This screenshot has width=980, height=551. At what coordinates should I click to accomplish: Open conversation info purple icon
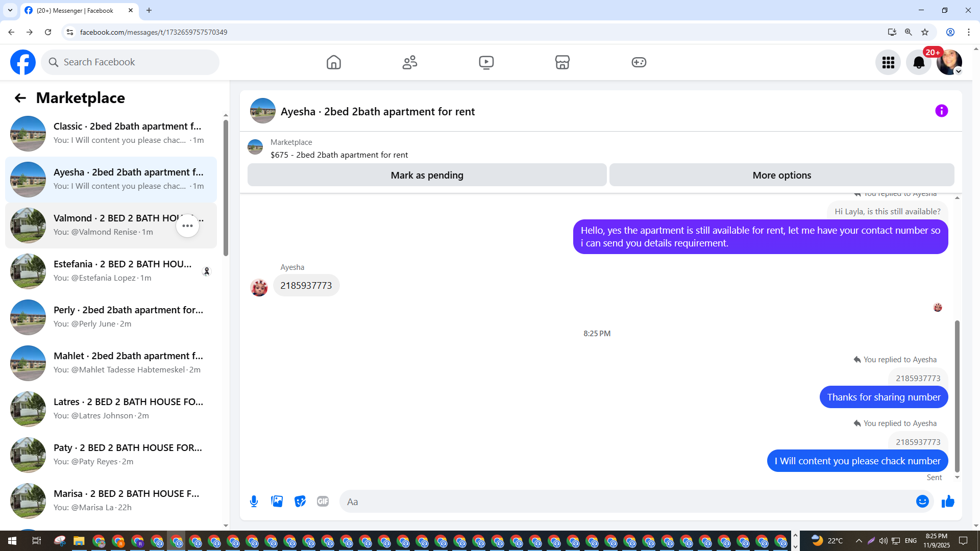coord(942,111)
